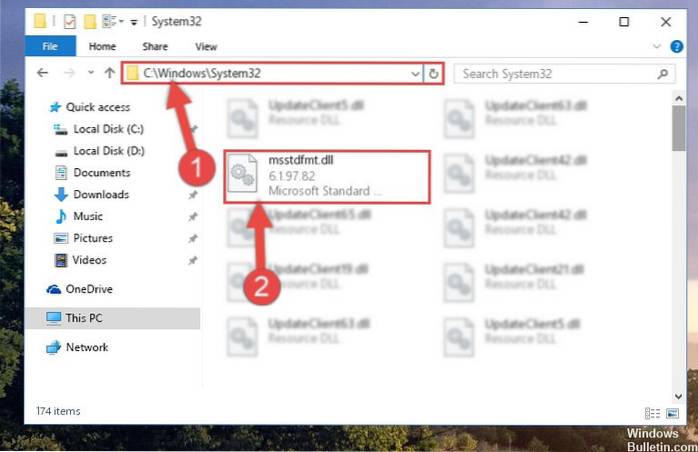
Task: Expand the address bar history dropdown
Action: [416, 74]
